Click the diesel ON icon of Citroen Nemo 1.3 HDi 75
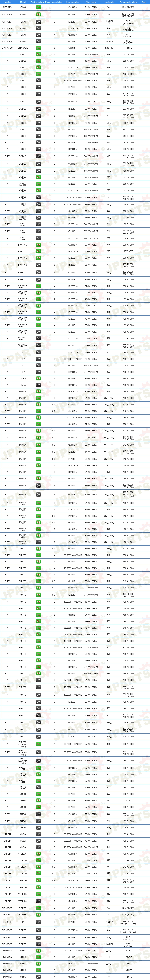150x980 pixels. coord(38,22)
